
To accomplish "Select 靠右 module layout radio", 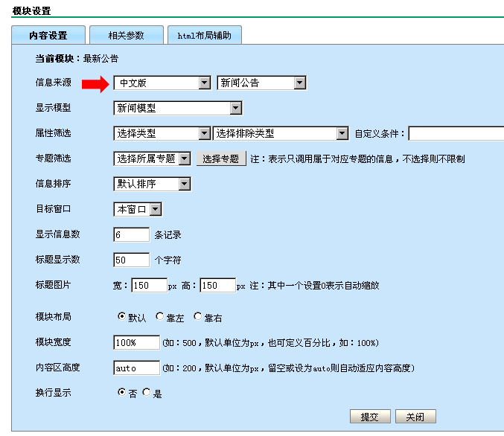I will click(197, 316).
